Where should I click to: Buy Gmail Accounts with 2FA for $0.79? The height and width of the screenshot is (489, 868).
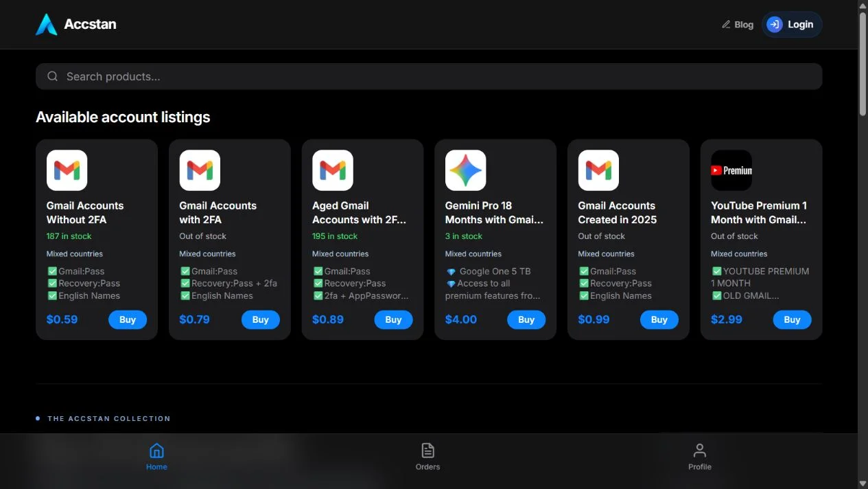point(261,319)
